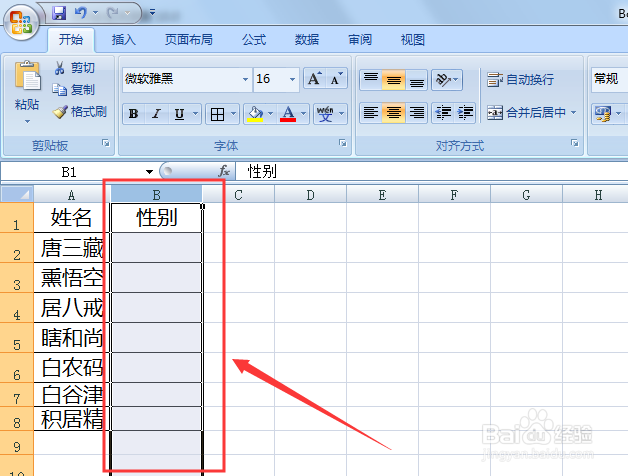The height and width of the screenshot is (476, 628).
Task: Align text left
Action: point(371,113)
